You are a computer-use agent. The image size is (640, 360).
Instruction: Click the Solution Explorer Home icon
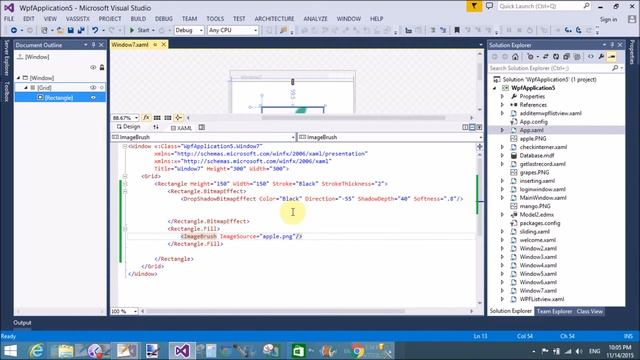[516, 57]
